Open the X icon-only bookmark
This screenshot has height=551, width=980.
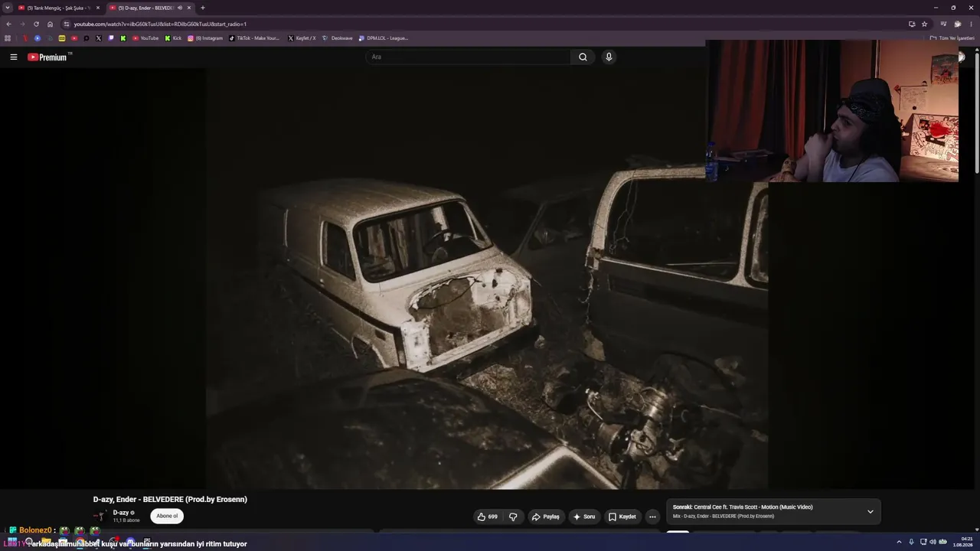pos(99,38)
